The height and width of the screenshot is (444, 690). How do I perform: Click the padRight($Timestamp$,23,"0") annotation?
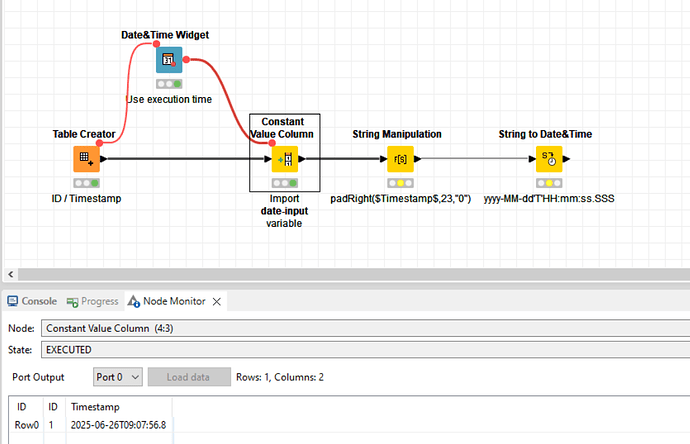pyautogui.click(x=400, y=198)
